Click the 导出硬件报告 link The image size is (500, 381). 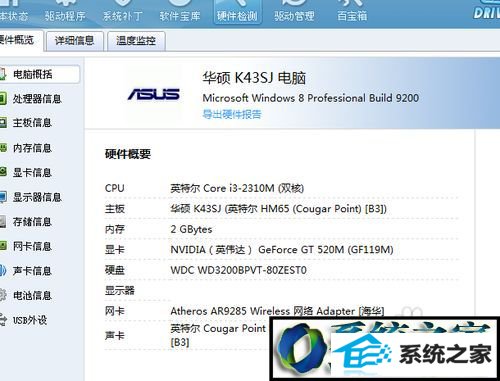[232, 114]
